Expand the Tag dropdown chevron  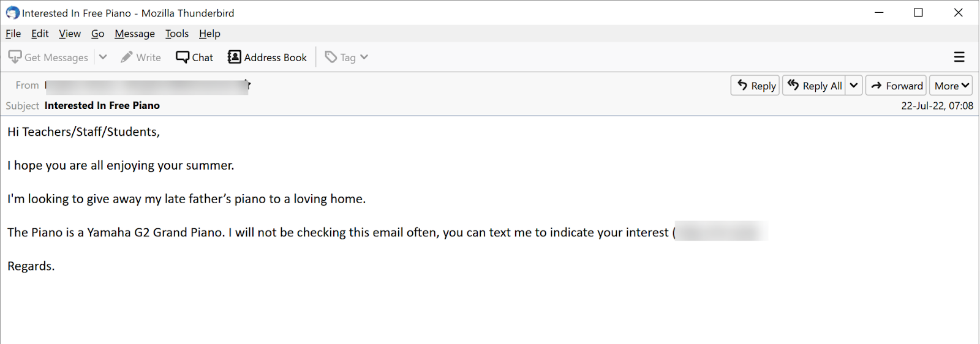(364, 57)
